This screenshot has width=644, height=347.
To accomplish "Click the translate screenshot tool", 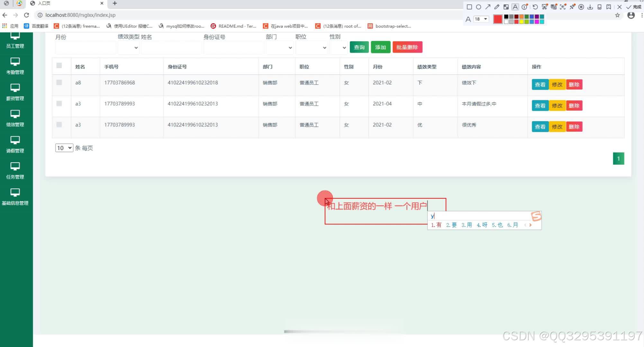I will 554,7.
